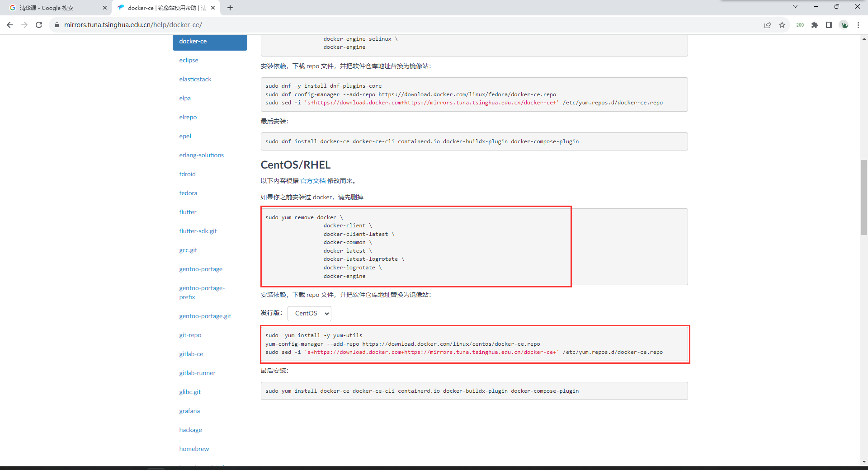Close the docker-ce help tab
868x470 pixels.
tap(213, 8)
